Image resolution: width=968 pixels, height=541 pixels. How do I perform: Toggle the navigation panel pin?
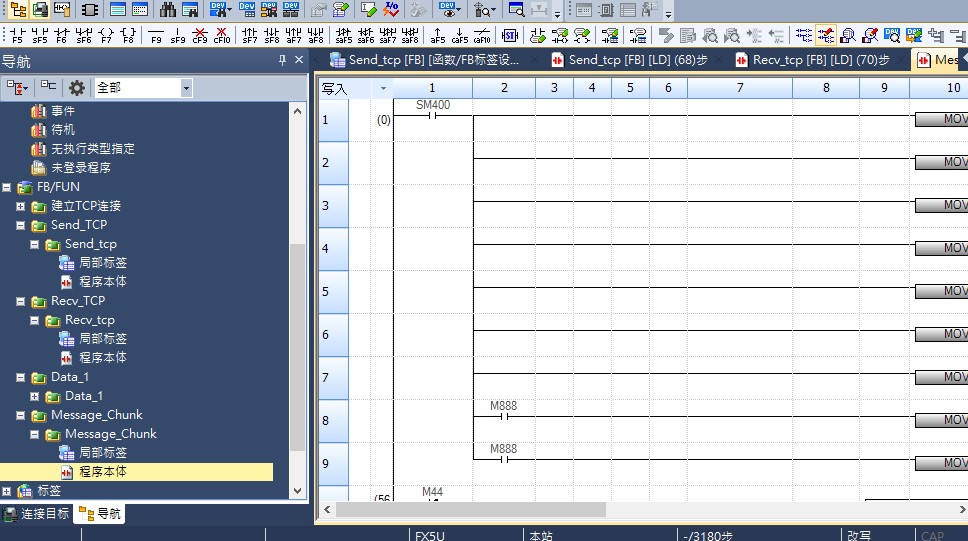click(x=282, y=61)
